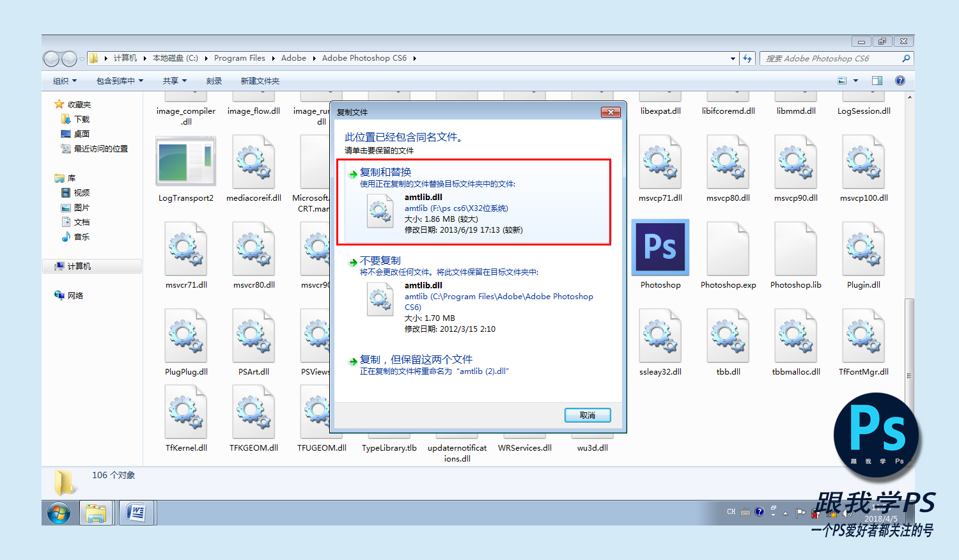The height and width of the screenshot is (560, 959).
Task: Open Word from the taskbar
Action: click(136, 513)
